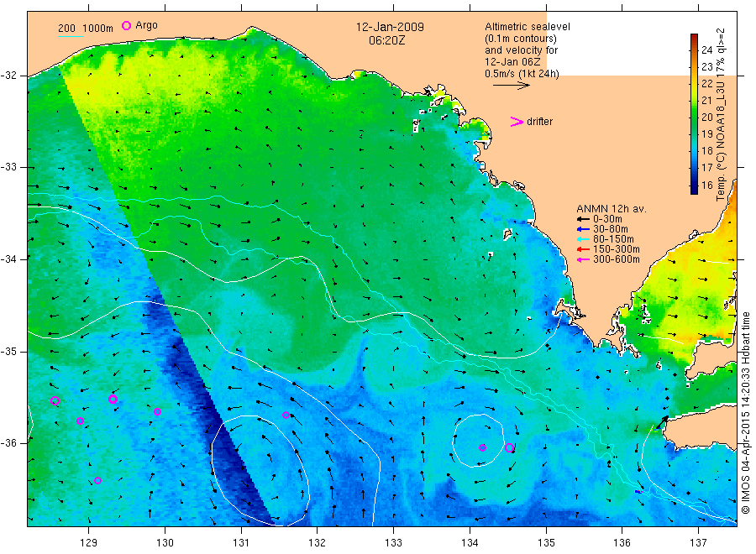Viewport: 756px width, 554px height.
Task: Click the '24' tick on the color bar
Action: point(706,50)
